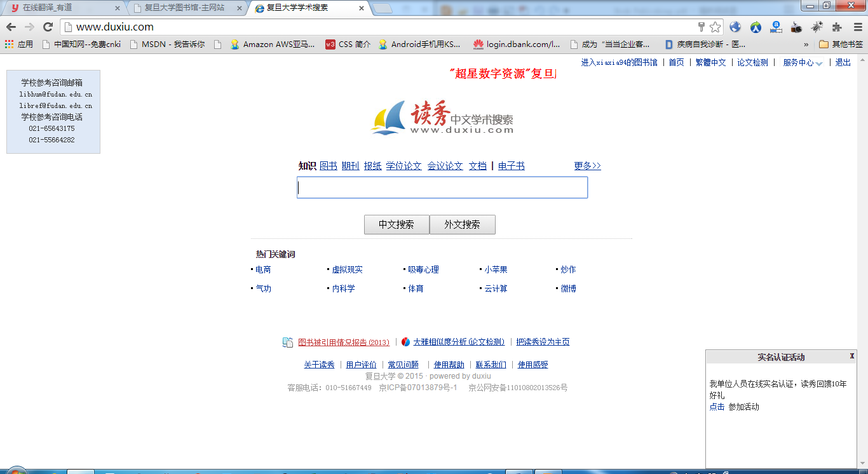Click the 首页 top link

coord(676,62)
